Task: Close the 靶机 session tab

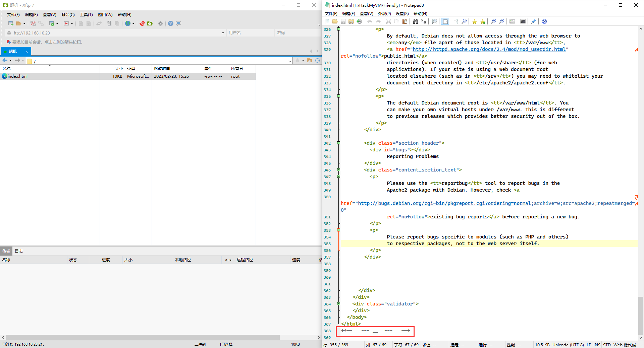Action: 27,52
